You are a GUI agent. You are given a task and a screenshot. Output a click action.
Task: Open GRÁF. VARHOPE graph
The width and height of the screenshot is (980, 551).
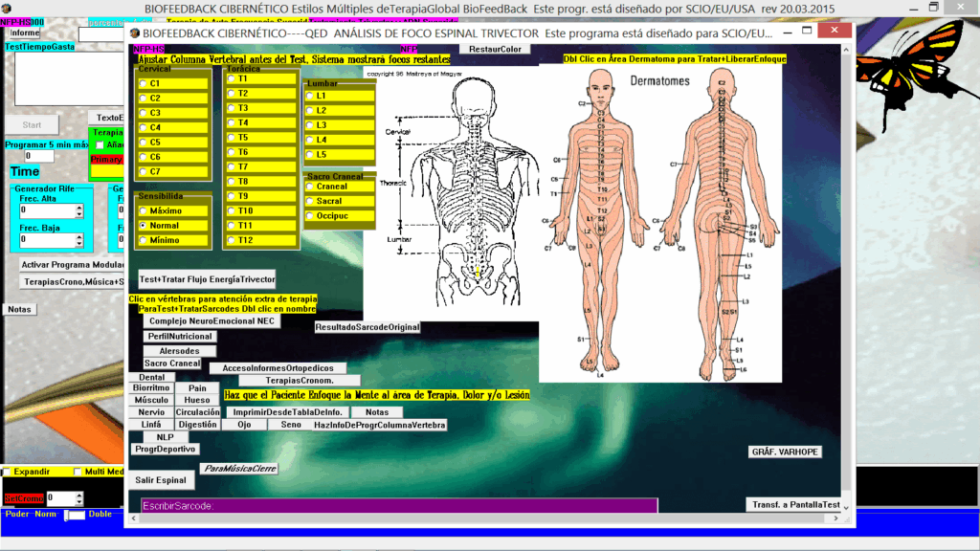pos(784,452)
